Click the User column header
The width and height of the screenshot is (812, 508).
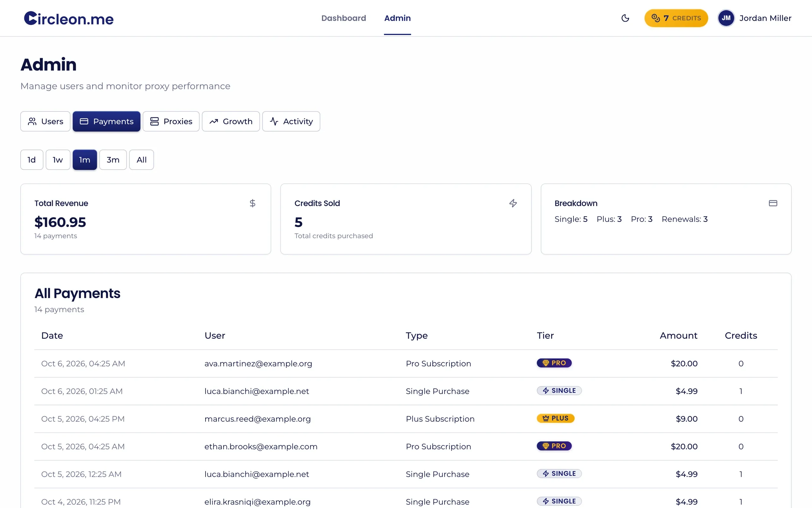click(215, 336)
